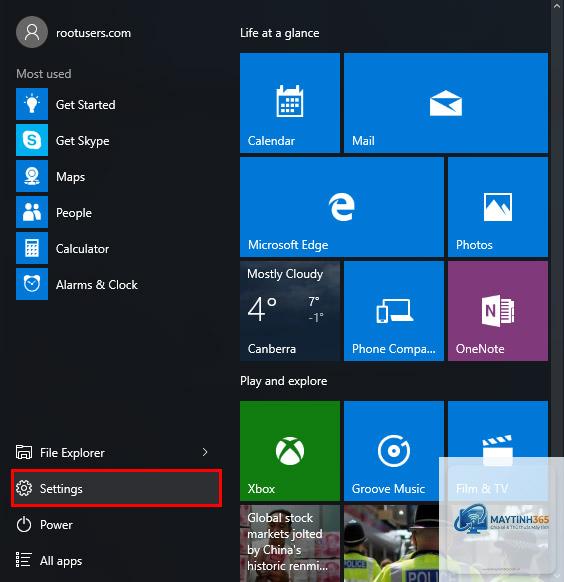Screen dimensions: 564x582
Task: Click the Life at a glance group header
Action: click(x=280, y=33)
